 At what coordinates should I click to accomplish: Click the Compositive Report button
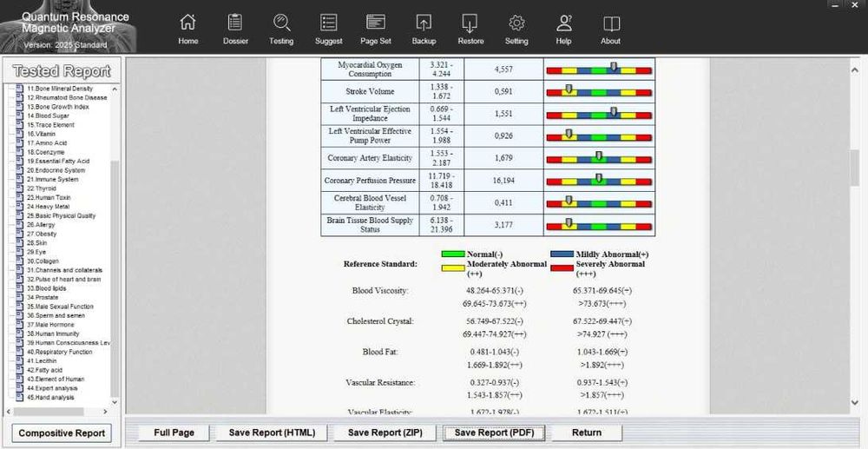62,433
